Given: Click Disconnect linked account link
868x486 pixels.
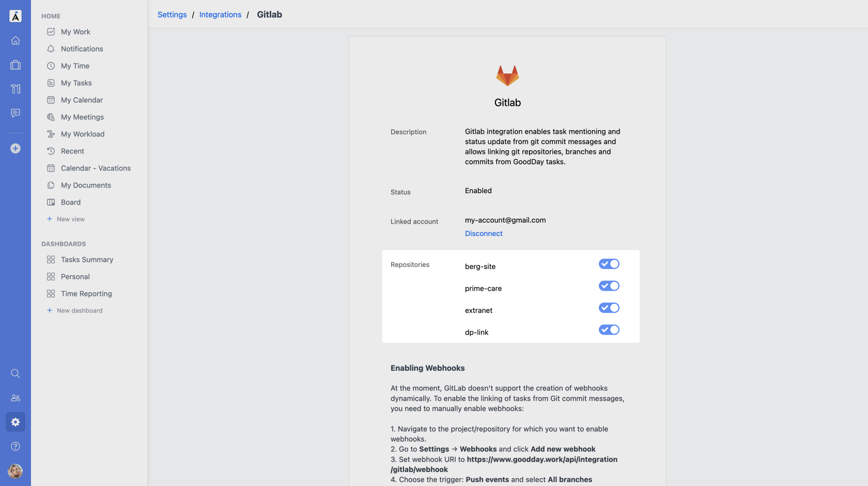Looking at the screenshot, I should [x=484, y=233].
